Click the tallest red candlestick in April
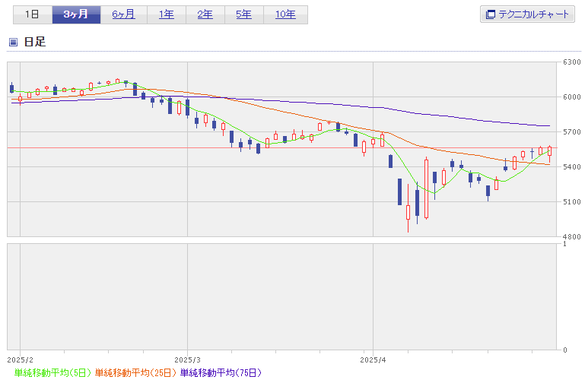This screenshot has height=383, width=588. coord(427,189)
